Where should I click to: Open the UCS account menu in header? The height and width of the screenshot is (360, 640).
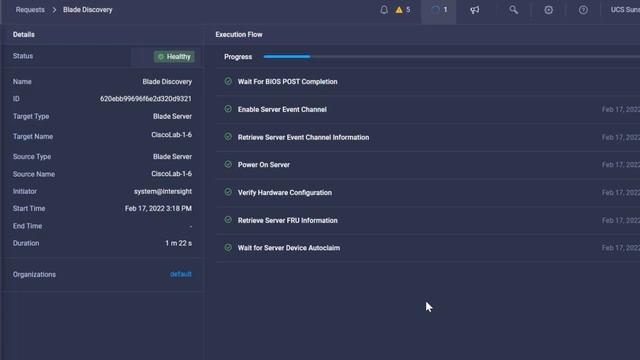625,10
